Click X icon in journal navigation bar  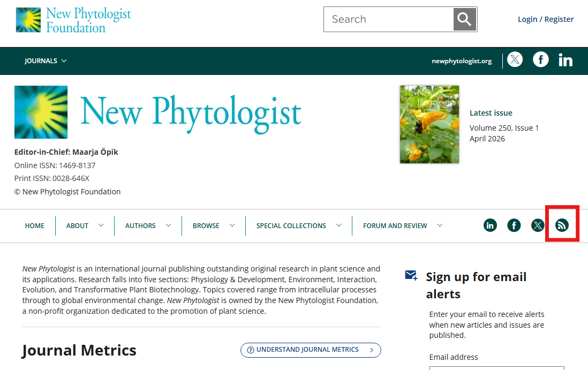pyautogui.click(x=538, y=225)
